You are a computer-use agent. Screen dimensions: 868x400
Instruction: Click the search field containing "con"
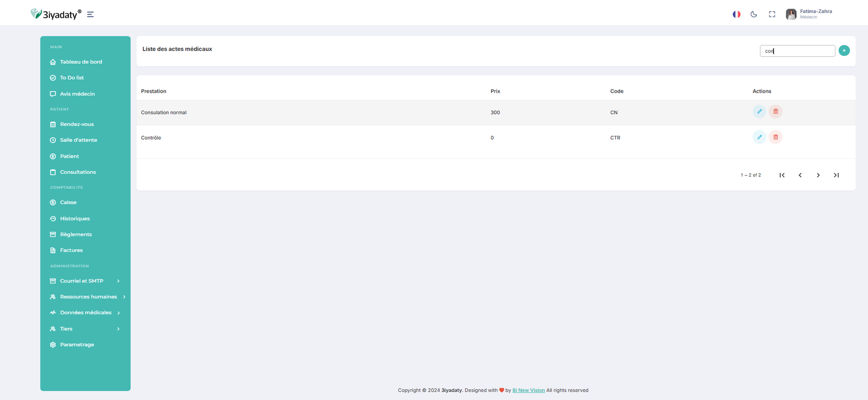797,51
